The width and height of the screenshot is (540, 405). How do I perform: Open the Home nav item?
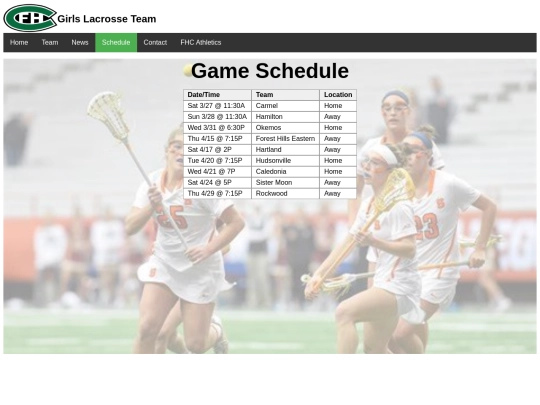coord(19,43)
